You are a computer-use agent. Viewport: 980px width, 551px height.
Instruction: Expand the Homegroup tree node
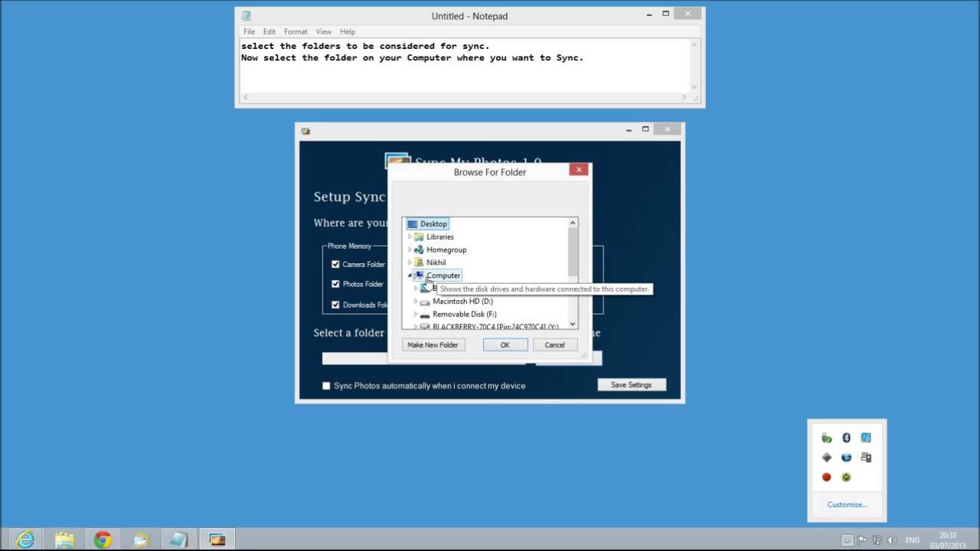[410, 250]
